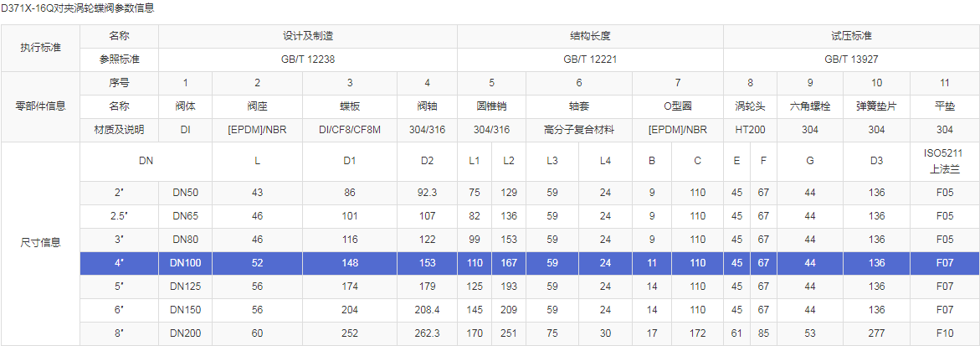Click the D371X-16Q parameter table title
The width and height of the screenshot is (980, 346).
pos(77,8)
